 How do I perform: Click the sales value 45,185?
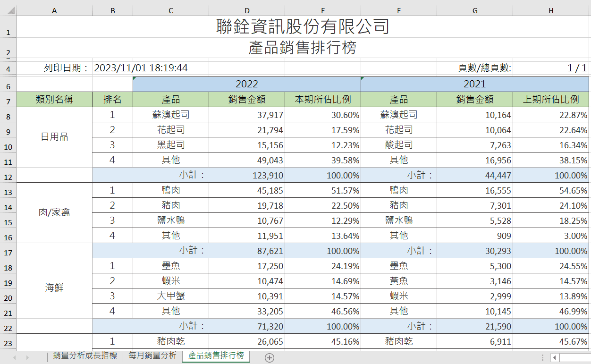point(247,190)
